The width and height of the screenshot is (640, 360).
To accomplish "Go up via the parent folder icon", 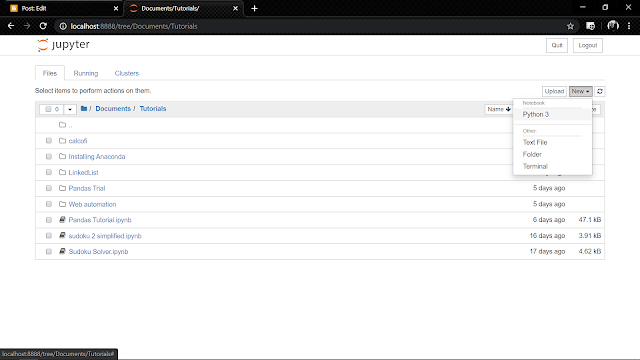I will 62,125.
